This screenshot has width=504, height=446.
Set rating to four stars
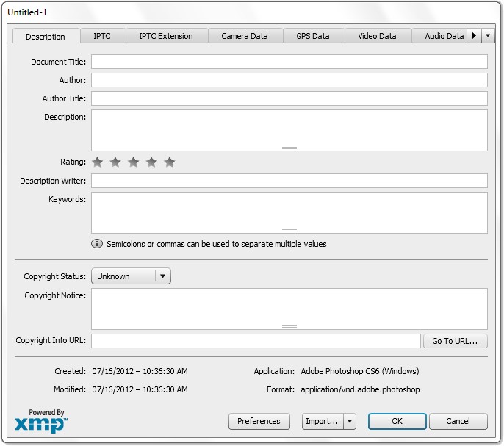pyautogui.click(x=151, y=162)
